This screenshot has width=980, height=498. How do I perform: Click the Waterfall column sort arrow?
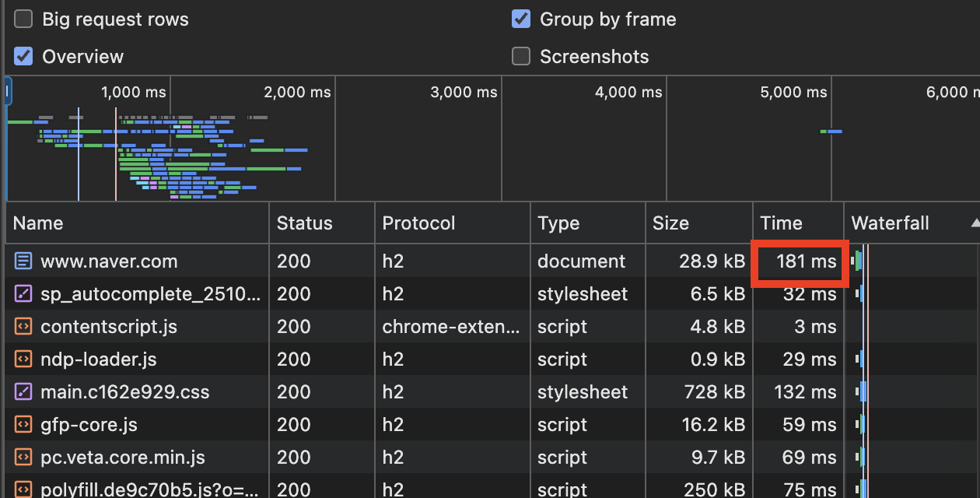975,223
